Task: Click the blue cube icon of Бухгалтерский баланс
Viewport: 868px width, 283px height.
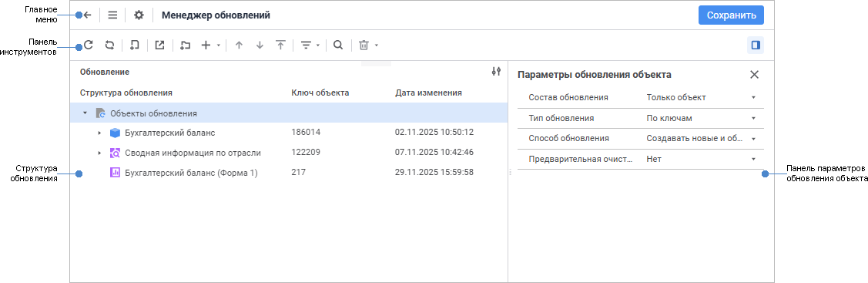Action: tap(115, 133)
